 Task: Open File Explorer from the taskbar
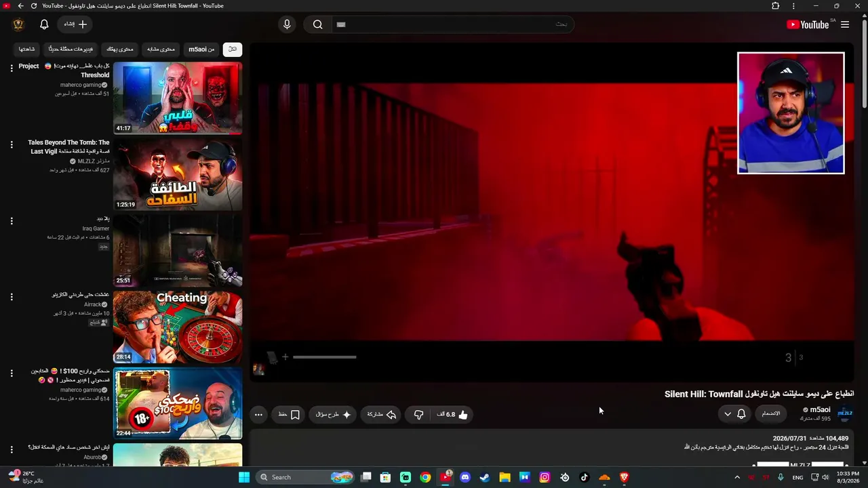(x=505, y=477)
